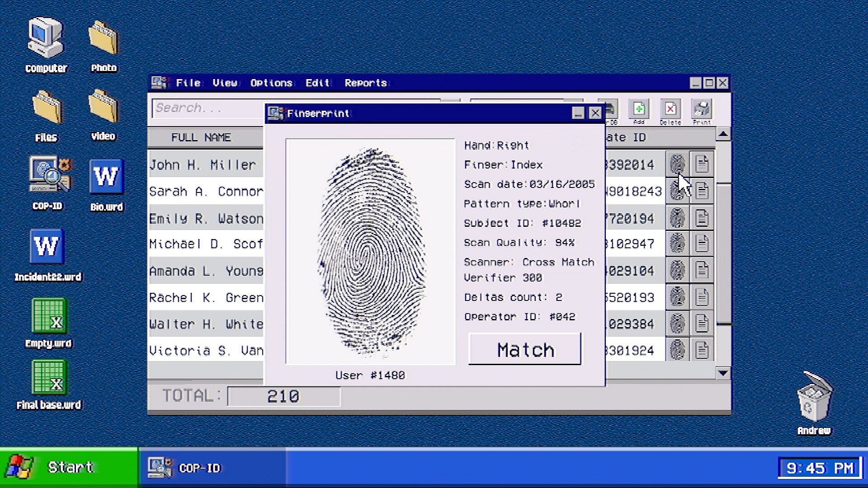Screen dimensions: 868x488
Task: Open the Options menu
Action: tap(271, 83)
